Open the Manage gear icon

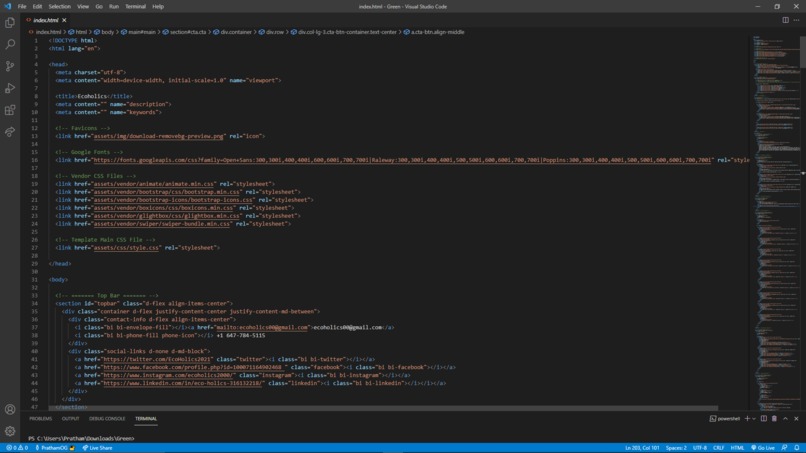[10, 431]
